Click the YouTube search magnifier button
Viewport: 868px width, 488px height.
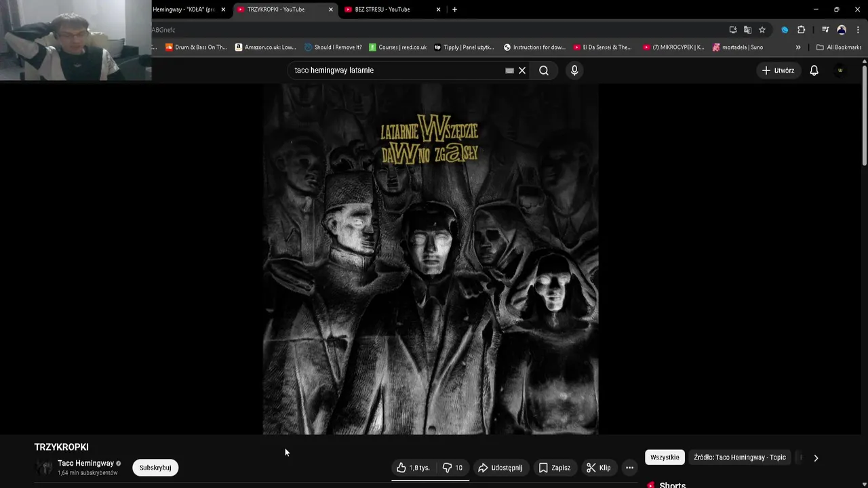tap(544, 70)
